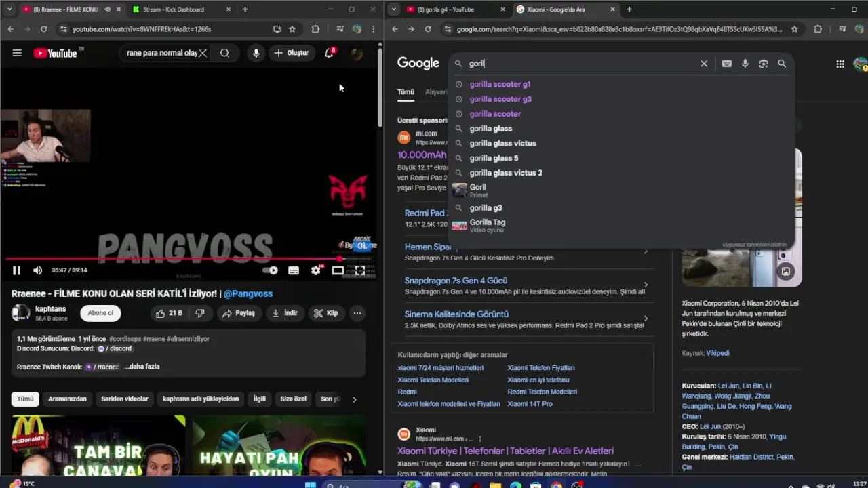
Task: Open Google on-screen keyboard icon
Action: (726, 64)
